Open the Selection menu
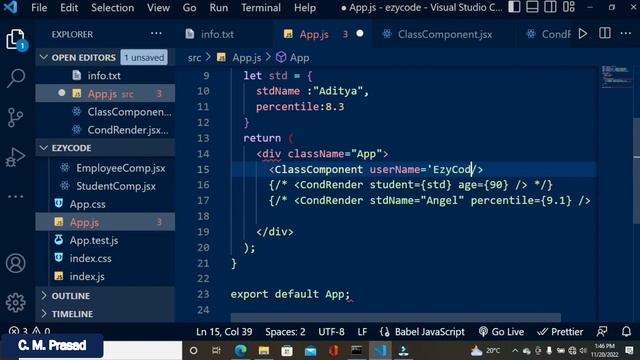Screen dimensions: 640x360 pyautogui.click(x=113, y=8)
